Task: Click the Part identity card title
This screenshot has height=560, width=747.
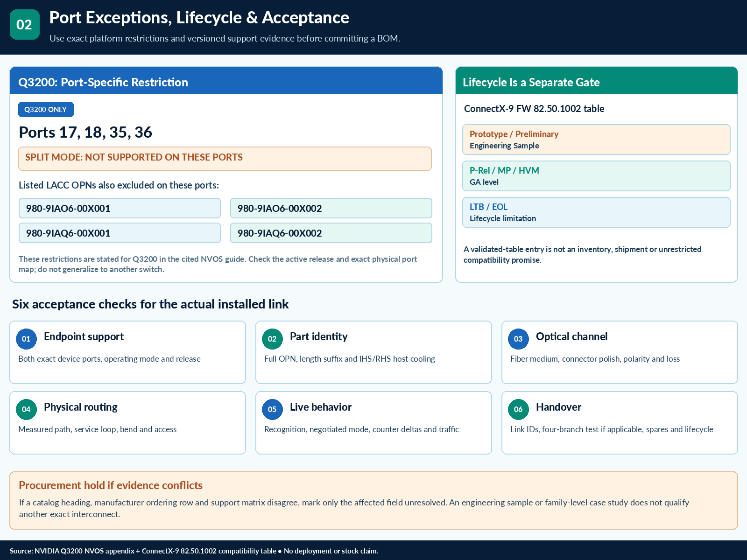Action: click(319, 336)
